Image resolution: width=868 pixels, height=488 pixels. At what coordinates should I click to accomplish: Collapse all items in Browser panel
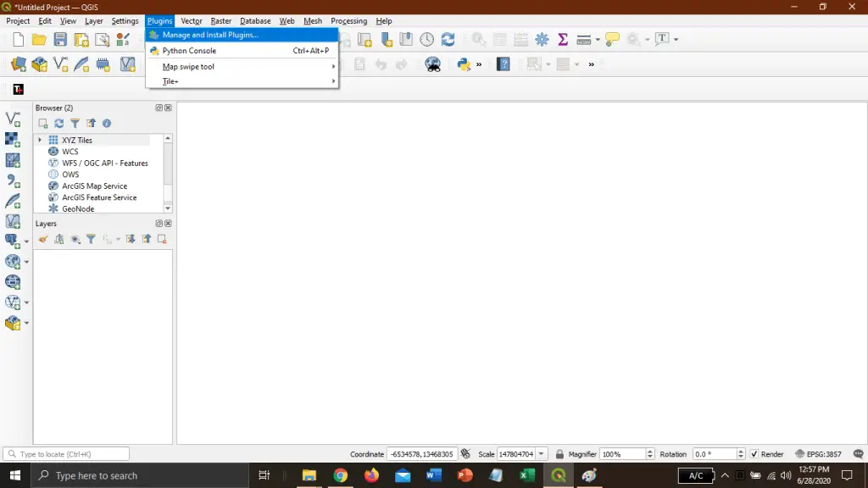(91, 124)
